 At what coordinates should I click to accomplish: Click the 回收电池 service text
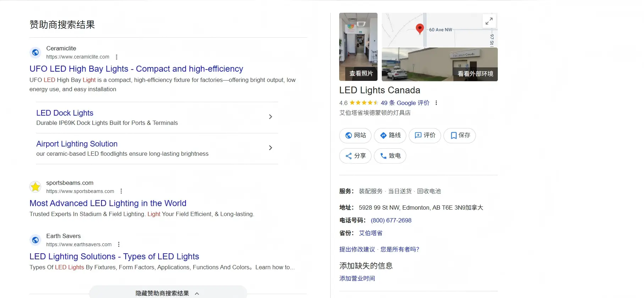[x=429, y=191]
